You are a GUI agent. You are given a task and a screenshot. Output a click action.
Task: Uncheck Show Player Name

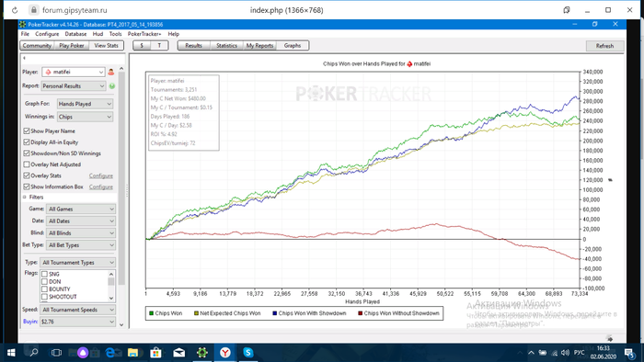(x=27, y=130)
